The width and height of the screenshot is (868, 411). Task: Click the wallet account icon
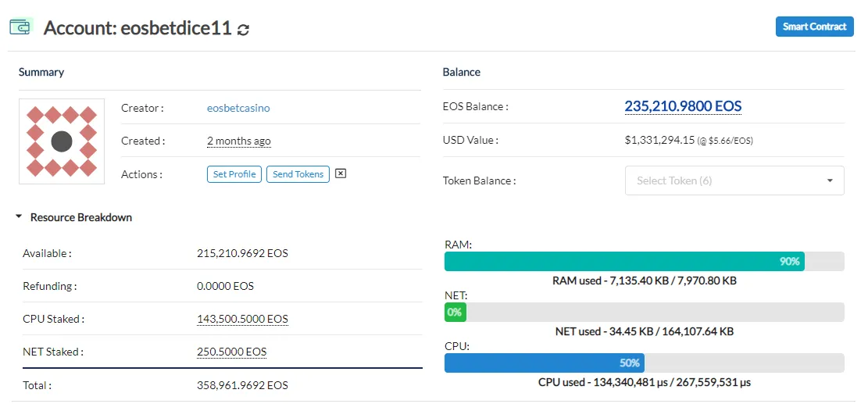tap(21, 27)
